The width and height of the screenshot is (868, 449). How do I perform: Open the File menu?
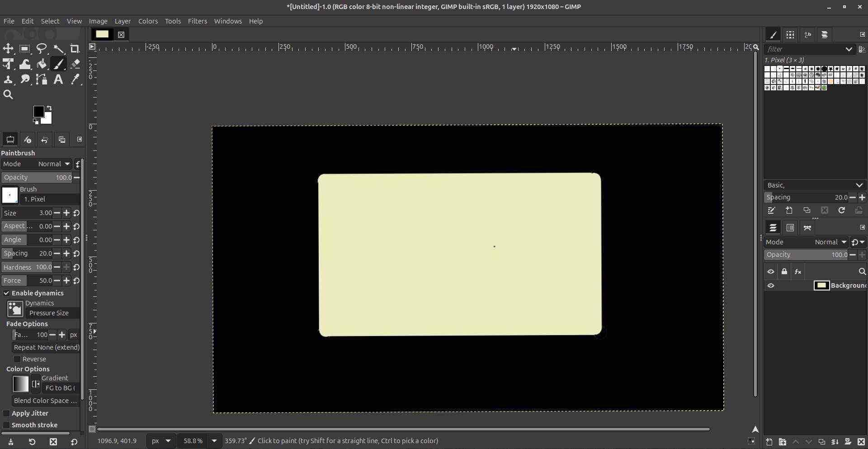click(x=9, y=21)
